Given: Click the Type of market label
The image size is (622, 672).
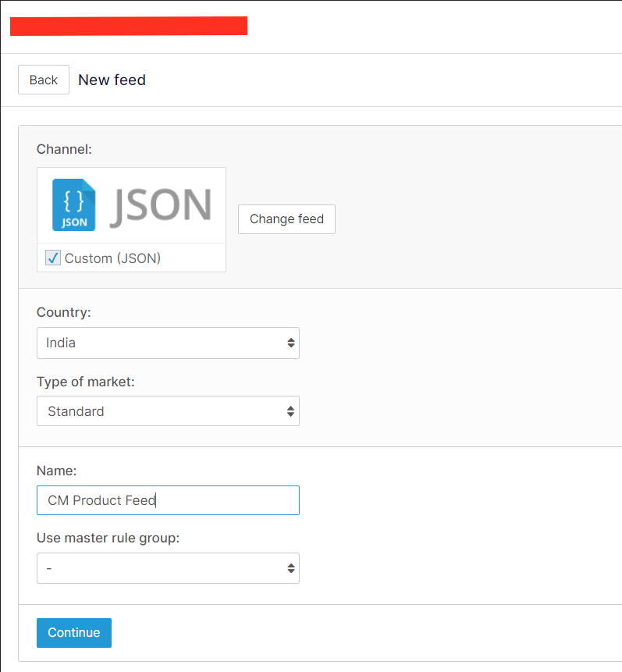Looking at the screenshot, I should 85,382.
